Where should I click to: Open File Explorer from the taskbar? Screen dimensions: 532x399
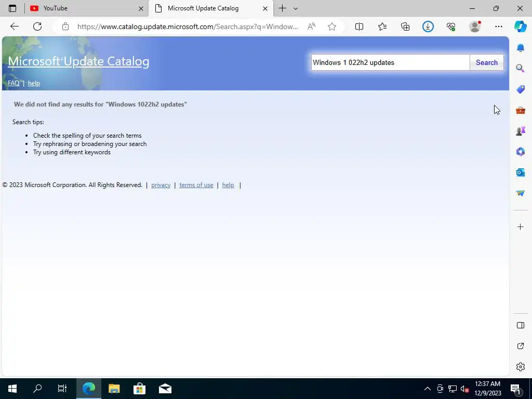tap(114, 389)
